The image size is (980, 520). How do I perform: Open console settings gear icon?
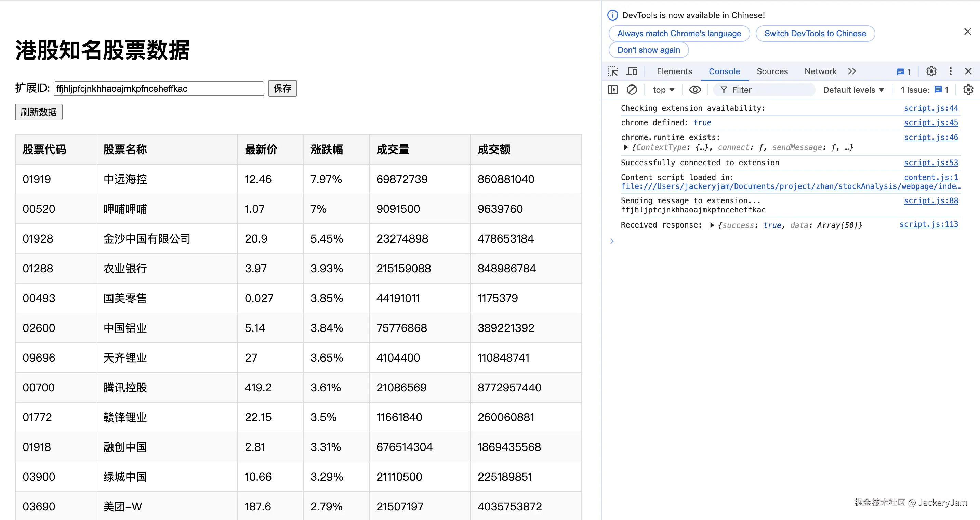[968, 90]
